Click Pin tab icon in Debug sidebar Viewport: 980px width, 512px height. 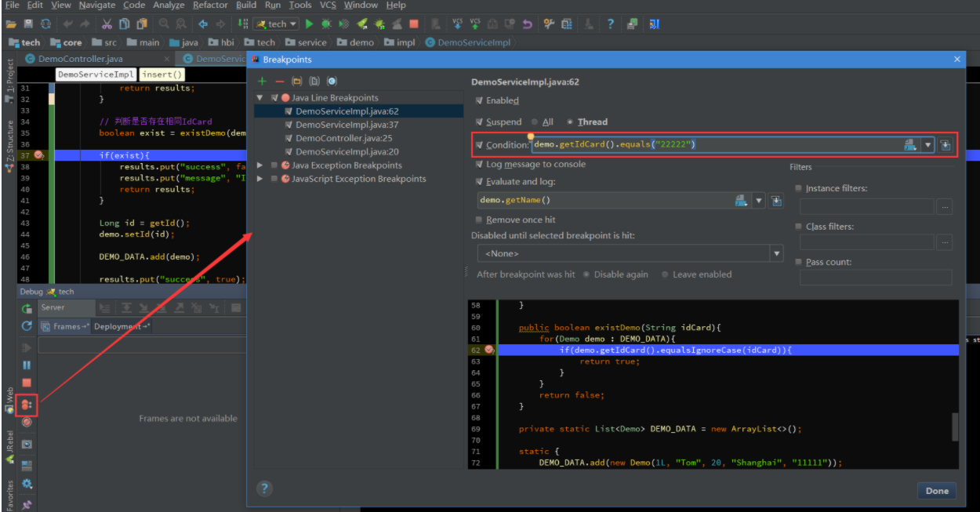[27, 503]
